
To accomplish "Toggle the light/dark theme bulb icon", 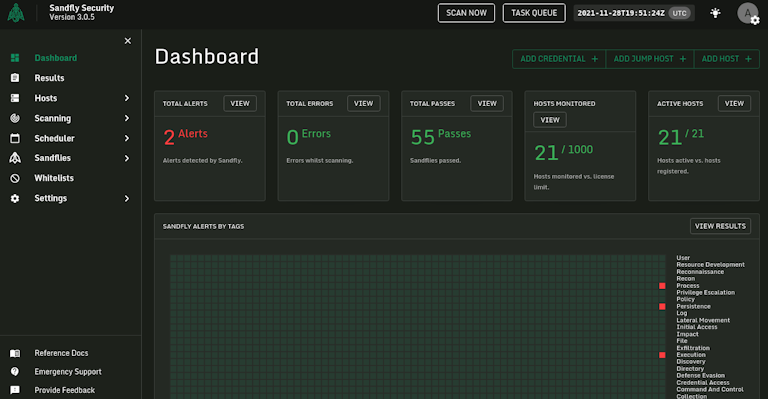I will pos(716,13).
